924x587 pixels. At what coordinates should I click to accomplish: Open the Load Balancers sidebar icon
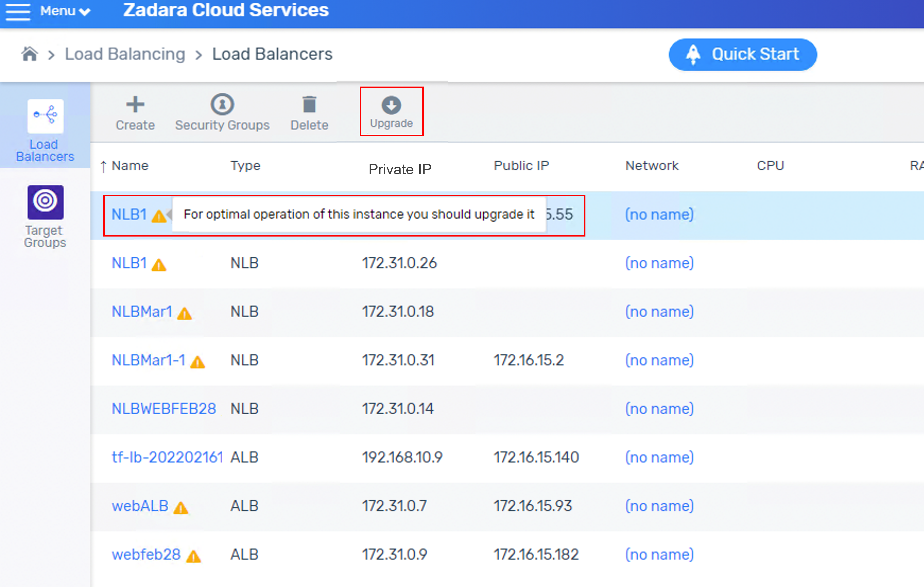coord(45,116)
